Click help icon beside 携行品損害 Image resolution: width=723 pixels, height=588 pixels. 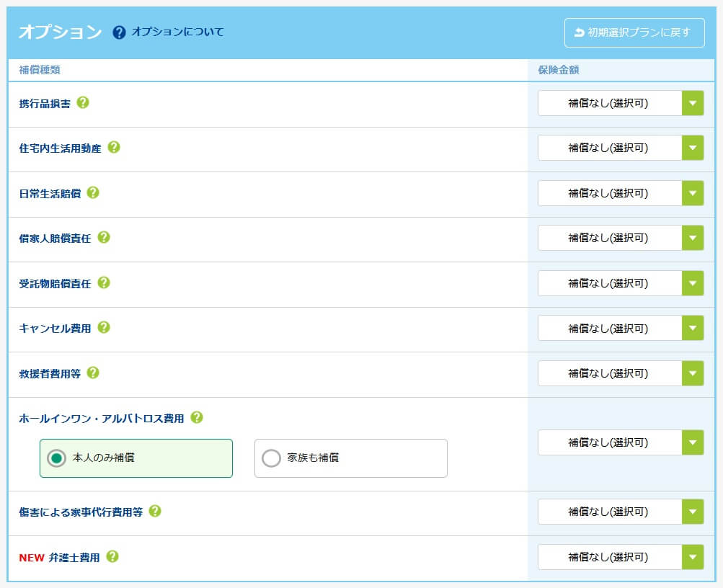coord(83,102)
